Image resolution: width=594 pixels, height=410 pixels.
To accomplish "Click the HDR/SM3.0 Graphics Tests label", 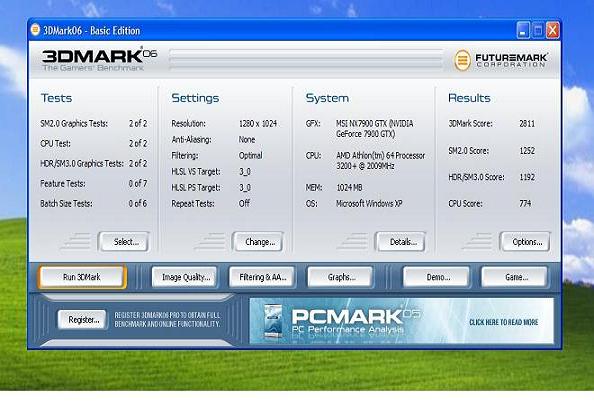I will tap(82, 164).
